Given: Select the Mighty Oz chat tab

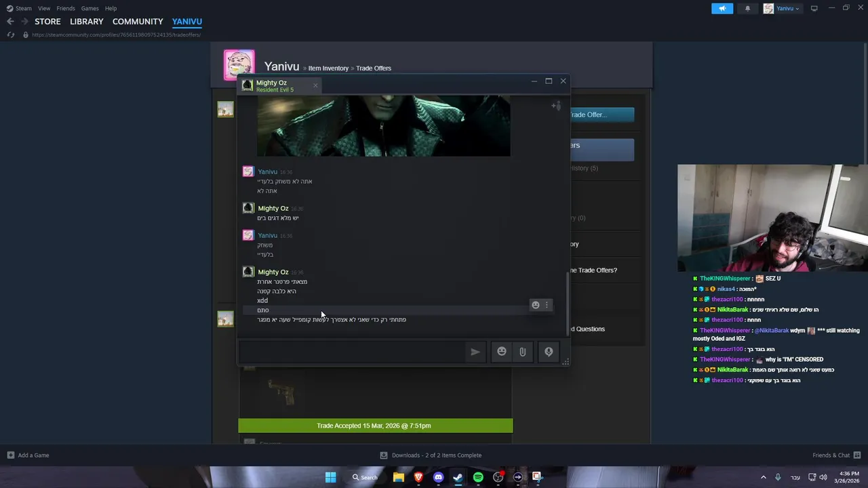Looking at the screenshot, I should 279,85.
